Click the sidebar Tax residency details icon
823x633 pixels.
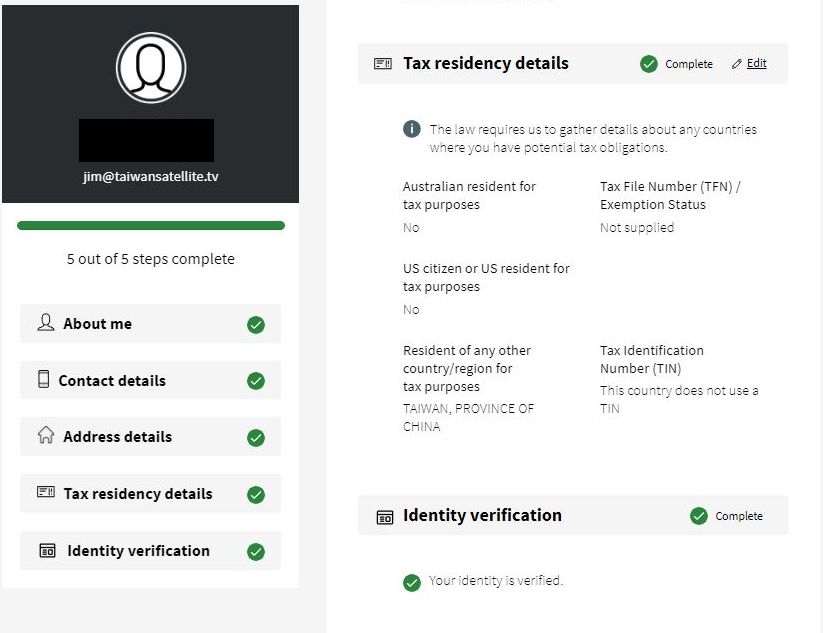[x=45, y=492]
